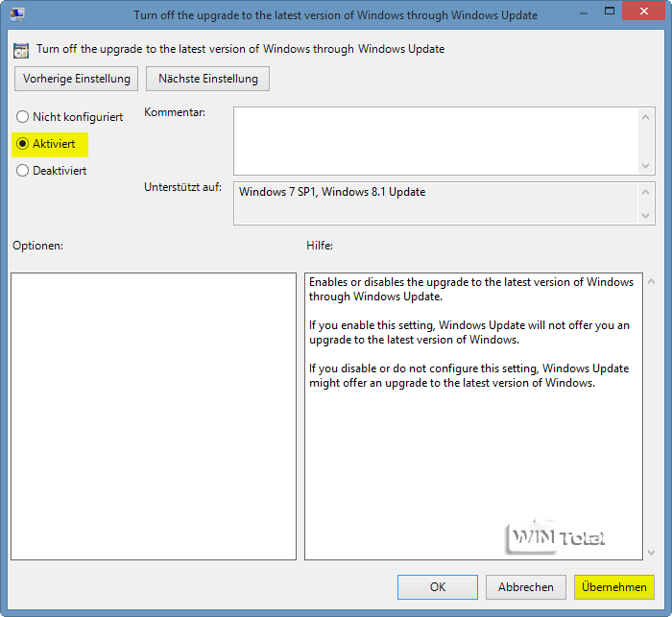Click the Kommentar: label
This screenshot has width=672, height=617.
pyautogui.click(x=175, y=112)
